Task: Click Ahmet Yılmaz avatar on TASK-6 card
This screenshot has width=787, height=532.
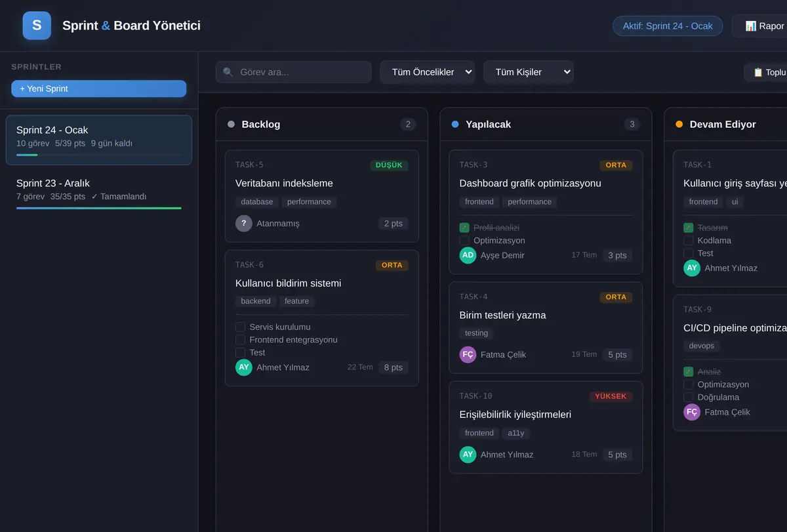Action: [x=244, y=367]
